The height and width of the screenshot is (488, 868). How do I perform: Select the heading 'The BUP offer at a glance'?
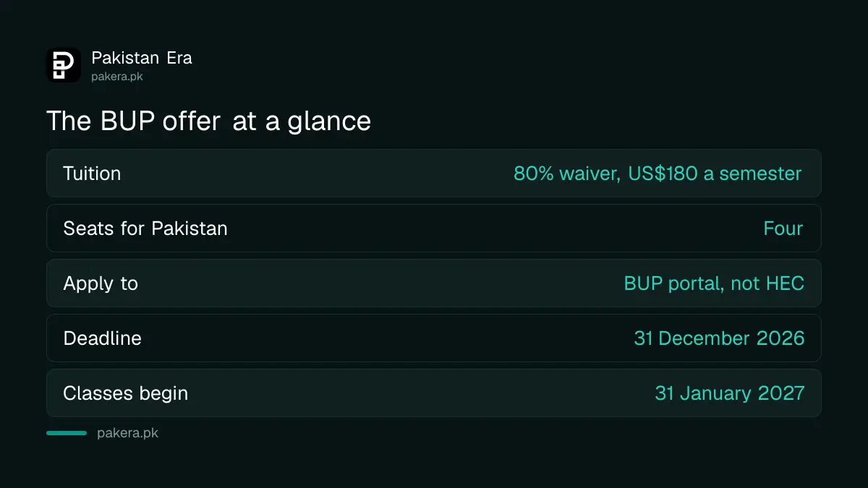pyautogui.click(x=208, y=121)
